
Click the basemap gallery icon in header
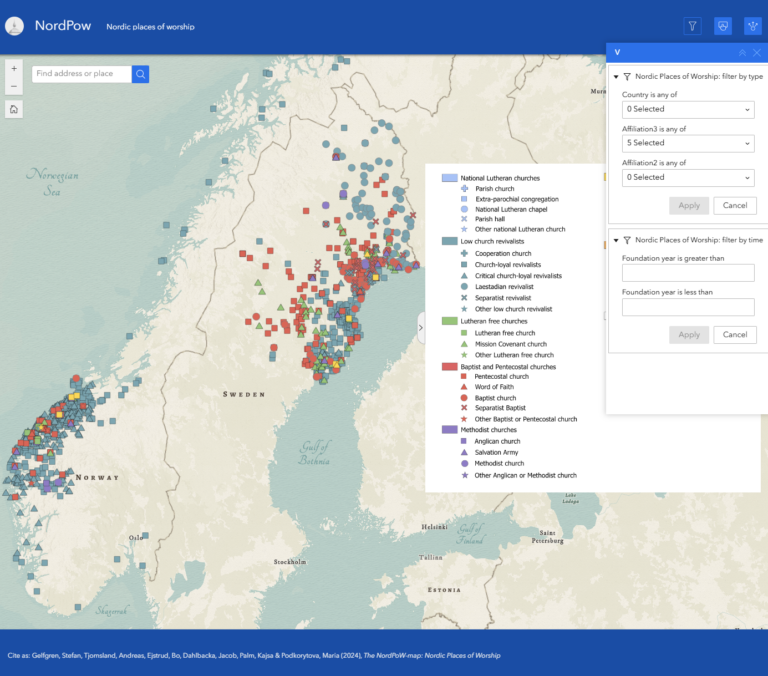[723, 26]
